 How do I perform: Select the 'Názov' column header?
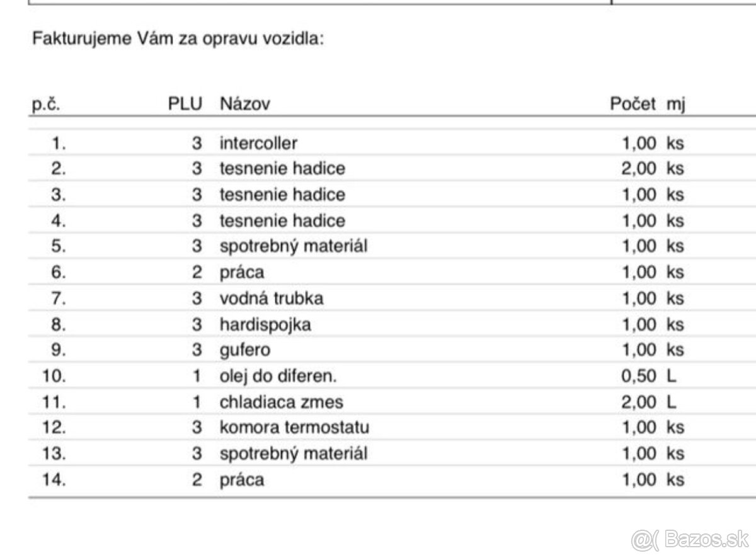pos(244,104)
